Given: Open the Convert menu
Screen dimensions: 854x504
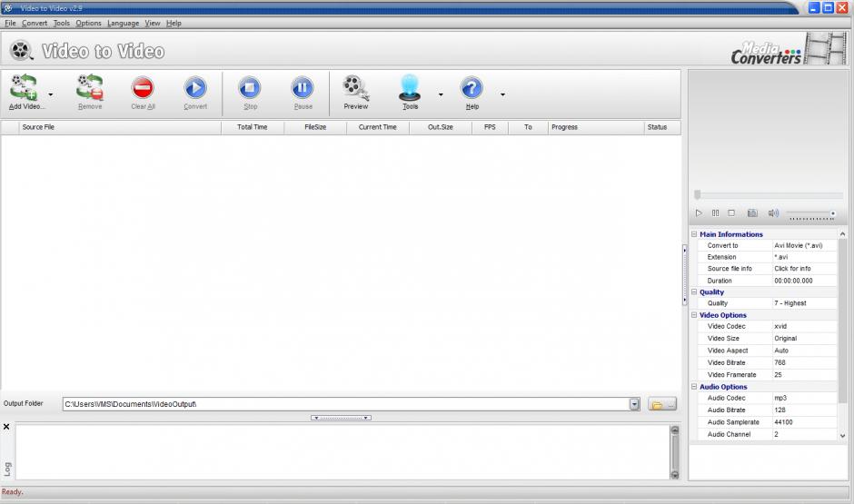Looking at the screenshot, I should click(x=35, y=23).
